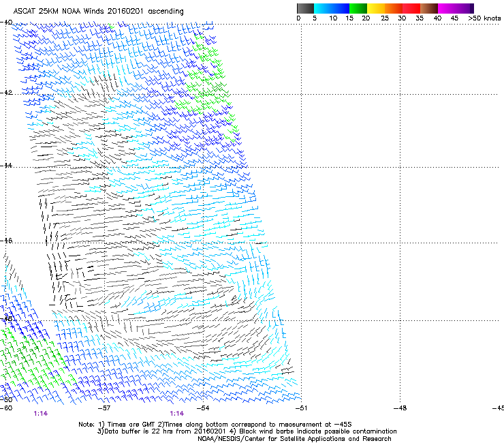Click the purple 1:14 timestamp near -60
The image size is (504, 443).
[40, 414]
